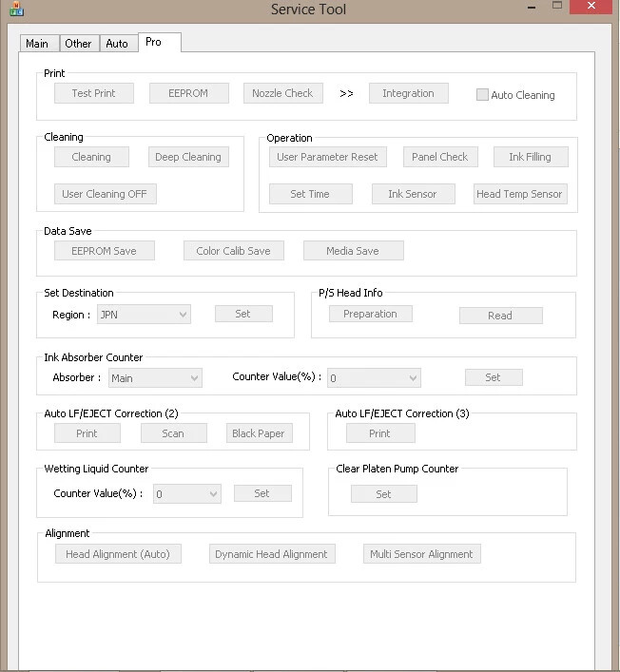
Task: Click Multi Sensor Alignment button
Action: tap(422, 554)
